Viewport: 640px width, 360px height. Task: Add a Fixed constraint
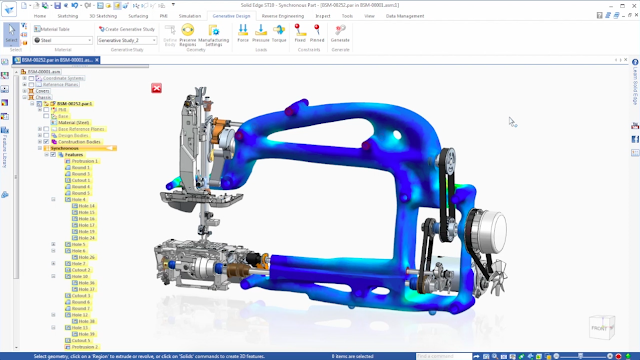tap(300, 33)
